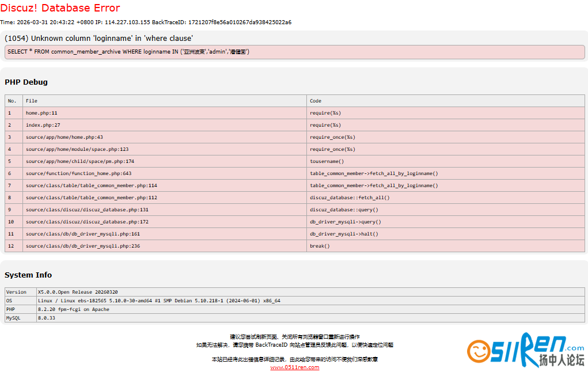Click the PHP Debug heading
588x372 pixels.
click(26, 82)
